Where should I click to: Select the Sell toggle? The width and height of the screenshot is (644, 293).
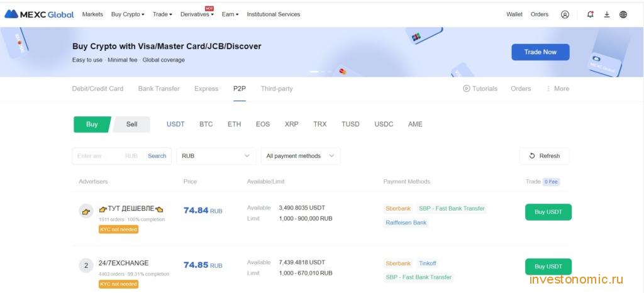point(131,124)
